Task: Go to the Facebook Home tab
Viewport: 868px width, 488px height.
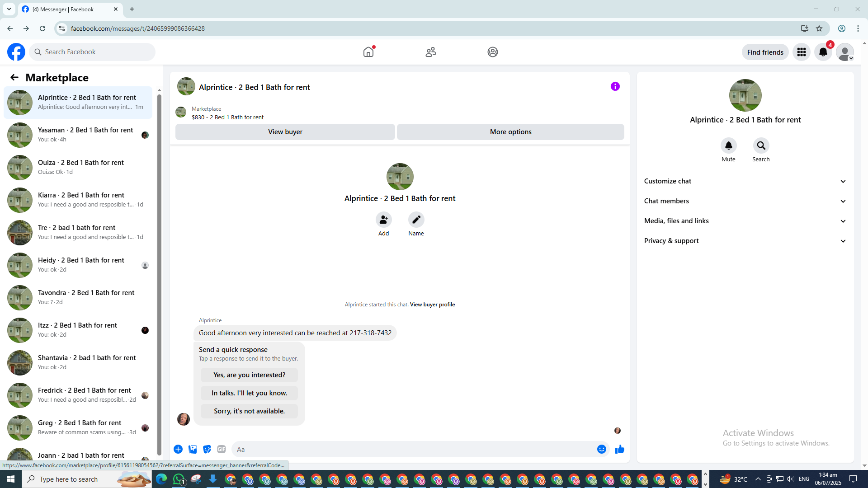Action: (x=368, y=52)
